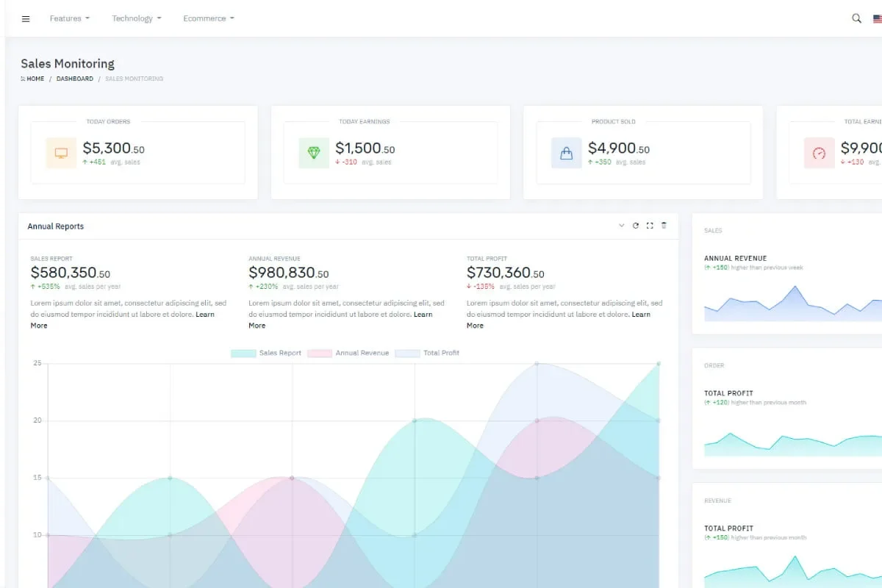This screenshot has height=588, width=882.
Task: Go to Dashboard breadcrumb
Action: 75,79
